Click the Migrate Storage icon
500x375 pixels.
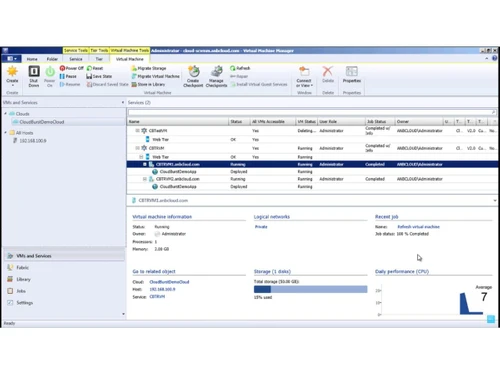pyautogui.click(x=134, y=68)
